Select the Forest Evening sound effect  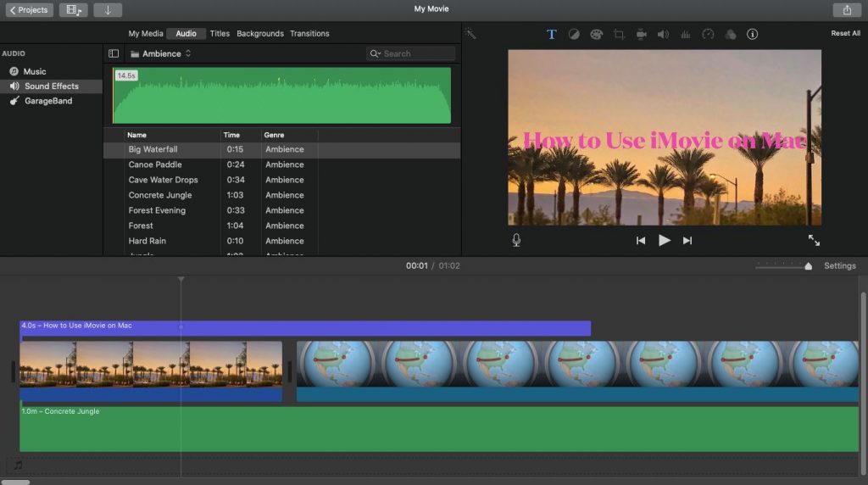pyautogui.click(x=281, y=210)
